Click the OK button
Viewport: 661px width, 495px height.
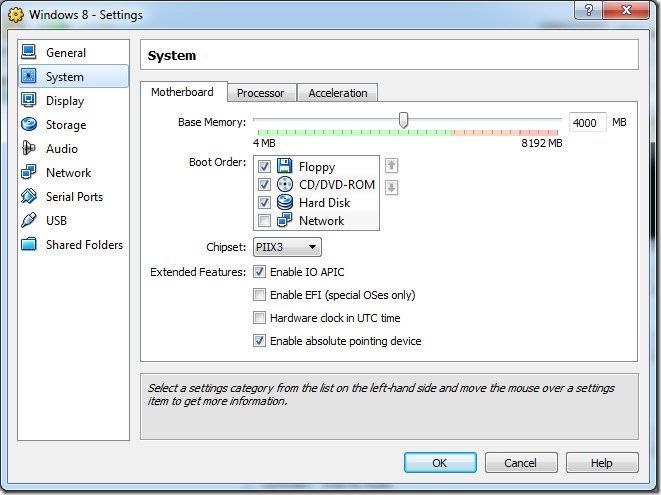point(440,463)
